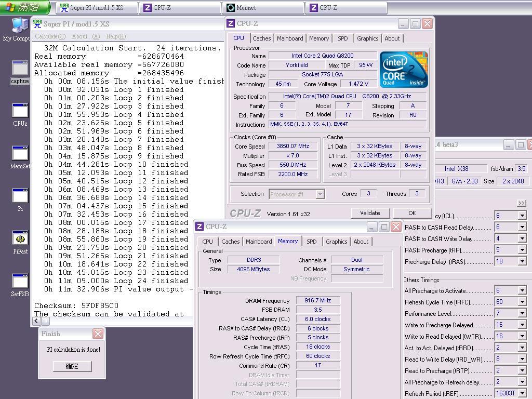Image resolution: width=532 pixels, height=399 pixels.
Task: Open Act. to Act. Delayed (tRRD) dropdown
Action: (x=522, y=348)
